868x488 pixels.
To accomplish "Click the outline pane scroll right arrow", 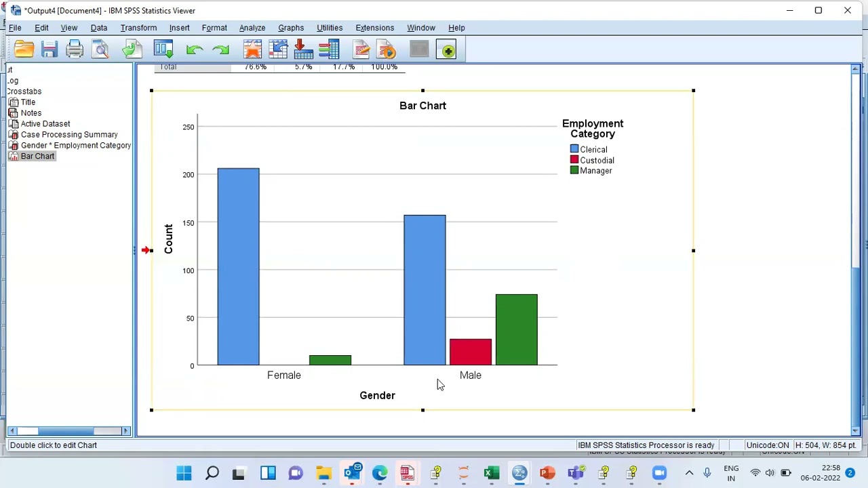I will (x=125, y=431).
